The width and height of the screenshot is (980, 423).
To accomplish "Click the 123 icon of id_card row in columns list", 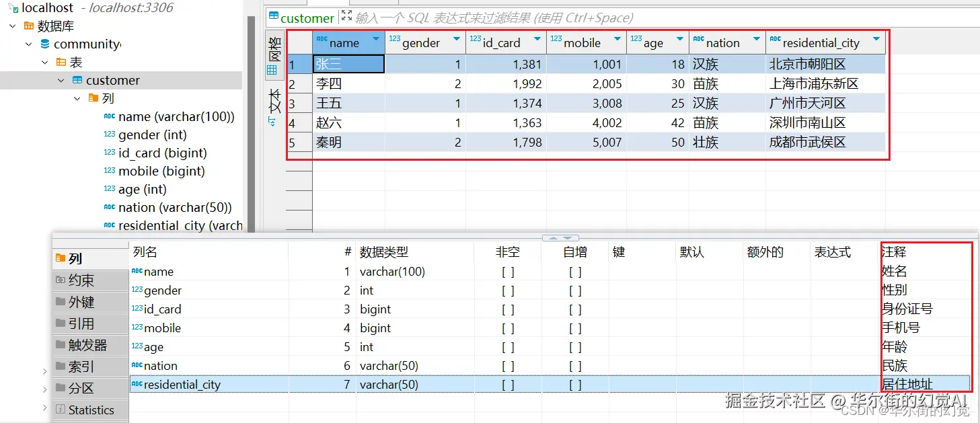I will click(137, 309).
